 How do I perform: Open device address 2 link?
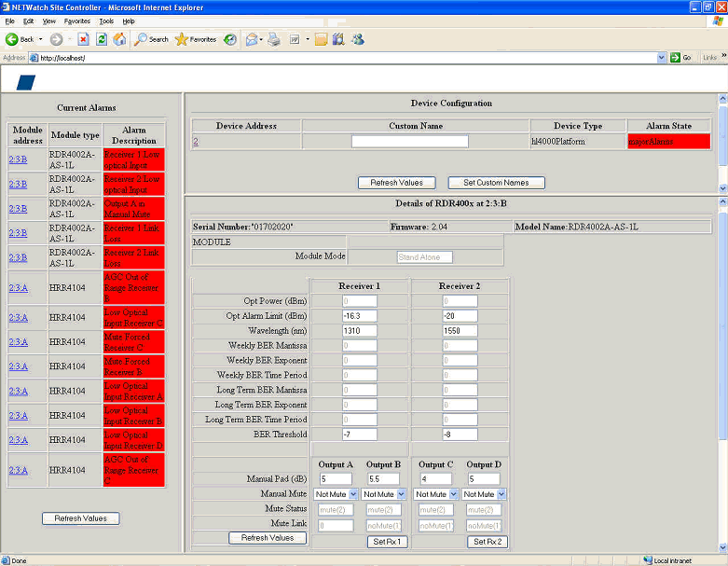(x=196, y=142)
